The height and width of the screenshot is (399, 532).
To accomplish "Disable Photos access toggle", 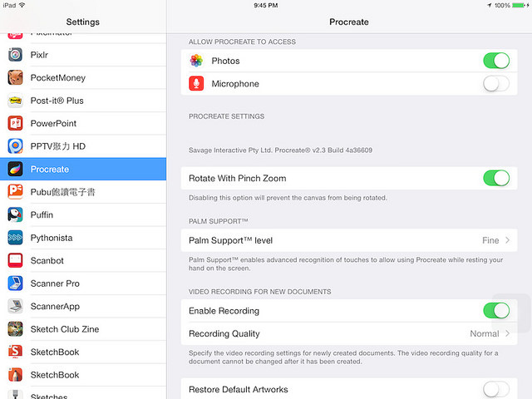I will coord(496,61).
